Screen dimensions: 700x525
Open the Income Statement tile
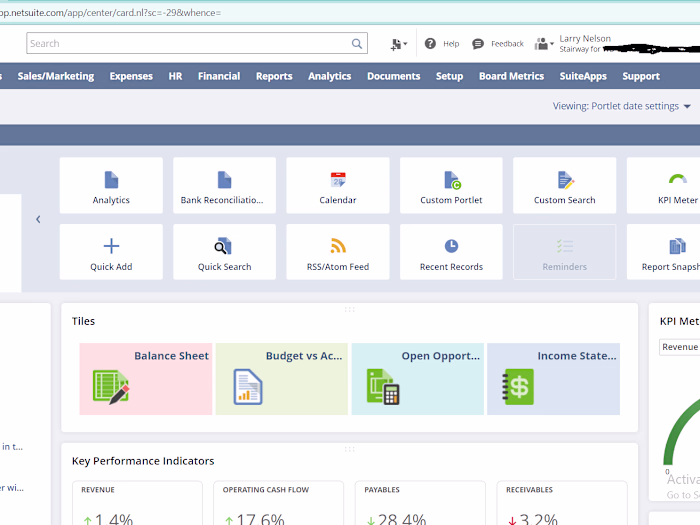click(553, 379)
